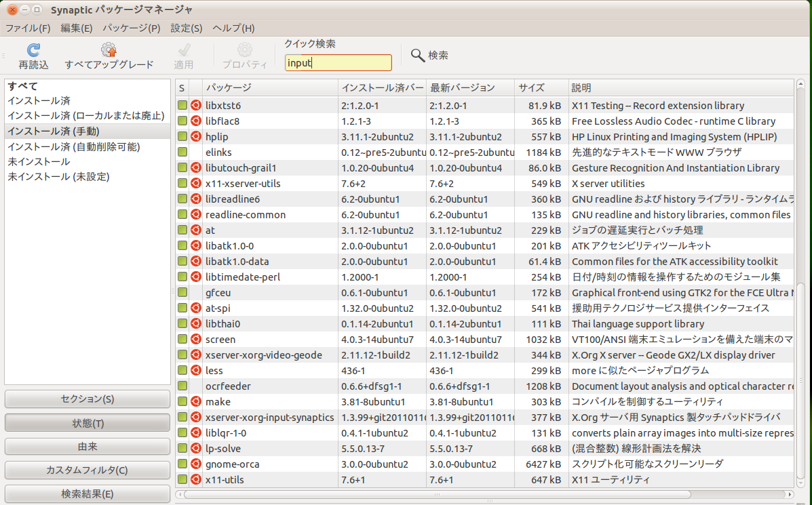
Task: Click the セクション(S) button
Action: (x=88, y=399)
